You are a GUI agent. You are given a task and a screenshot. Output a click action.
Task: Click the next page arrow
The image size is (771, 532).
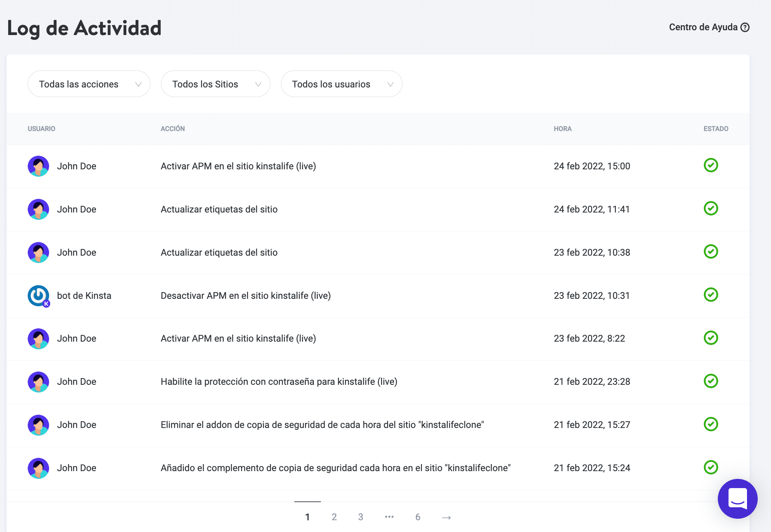tap(446, 517)
